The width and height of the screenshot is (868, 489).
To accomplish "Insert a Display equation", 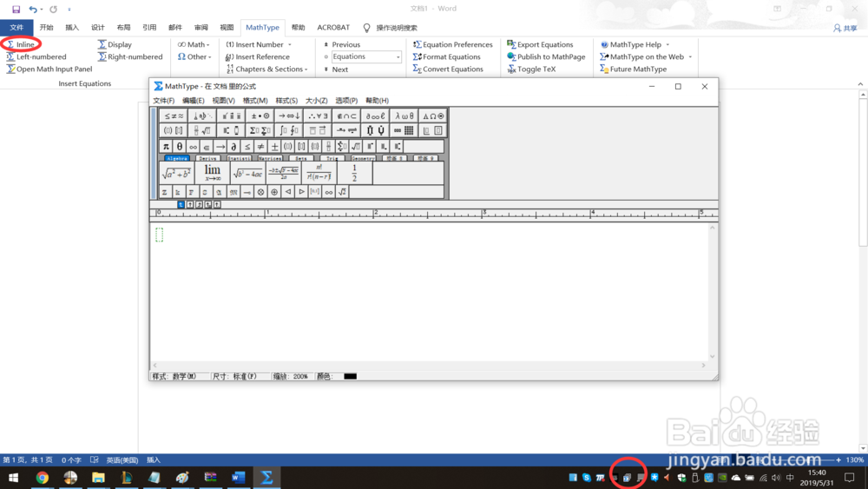I will coord(115,44).
